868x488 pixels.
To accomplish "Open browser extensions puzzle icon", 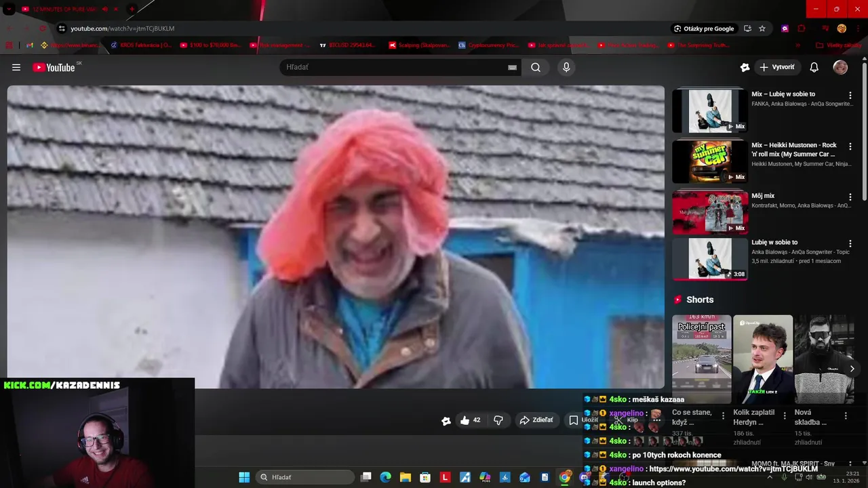I will pyautogui.click(x=802, y=28).
